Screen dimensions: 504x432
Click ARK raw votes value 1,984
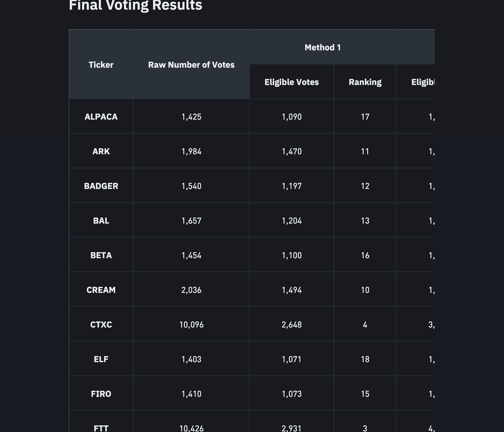tap(191, 151)
